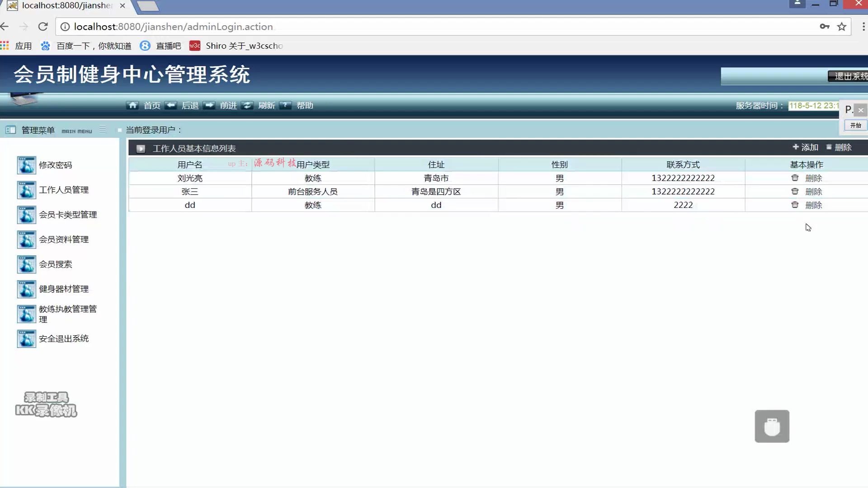Click trash icon in dd row
This screenshot has width=868, height=488.
(x=795, y=205)
